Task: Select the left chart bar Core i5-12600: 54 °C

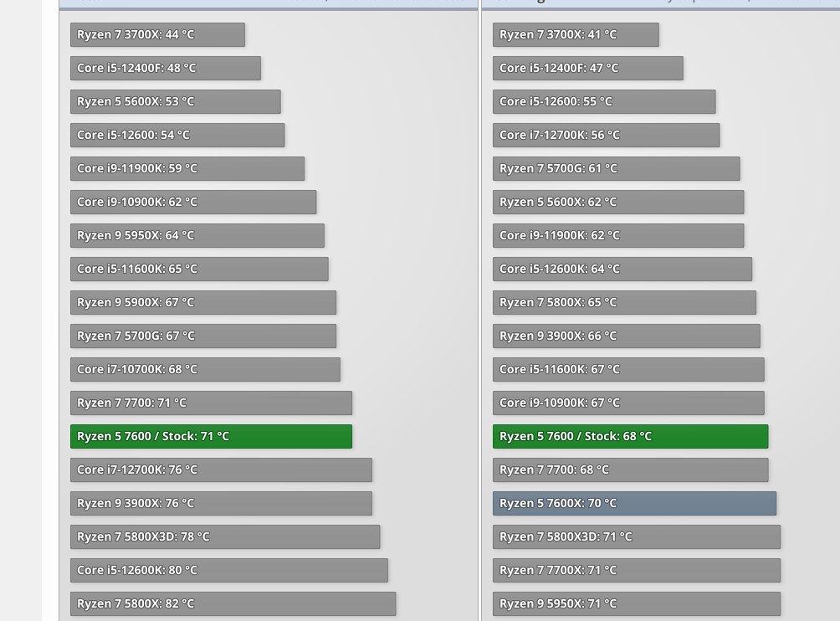Action: [177, 135]
